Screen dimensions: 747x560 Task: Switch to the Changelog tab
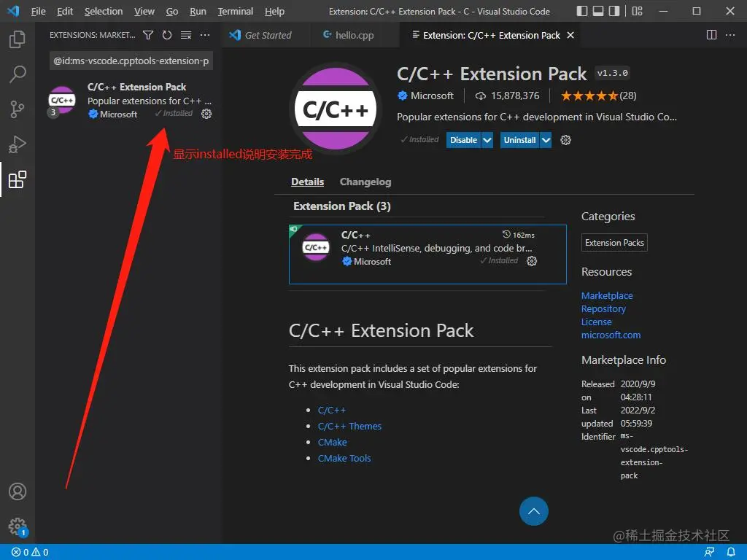[x=365, y=182]
